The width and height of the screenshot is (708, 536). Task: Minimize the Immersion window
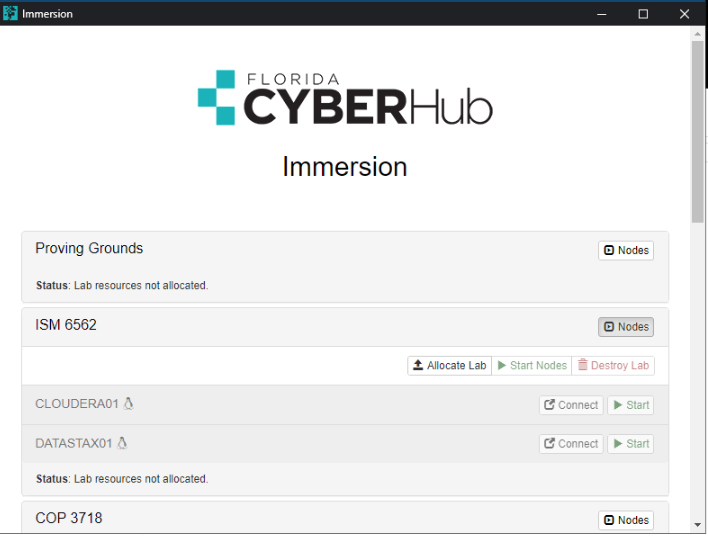[x=601, y=14]
